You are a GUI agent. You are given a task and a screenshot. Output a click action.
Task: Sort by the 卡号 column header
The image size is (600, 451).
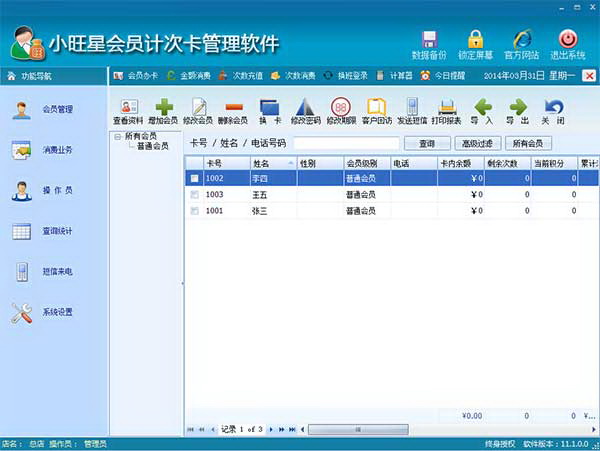(227, 164)
